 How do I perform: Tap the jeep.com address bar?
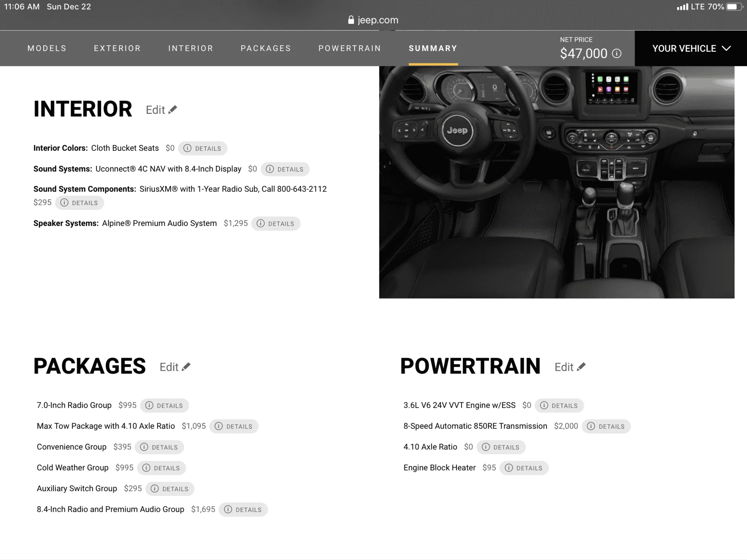click(373, 20)
